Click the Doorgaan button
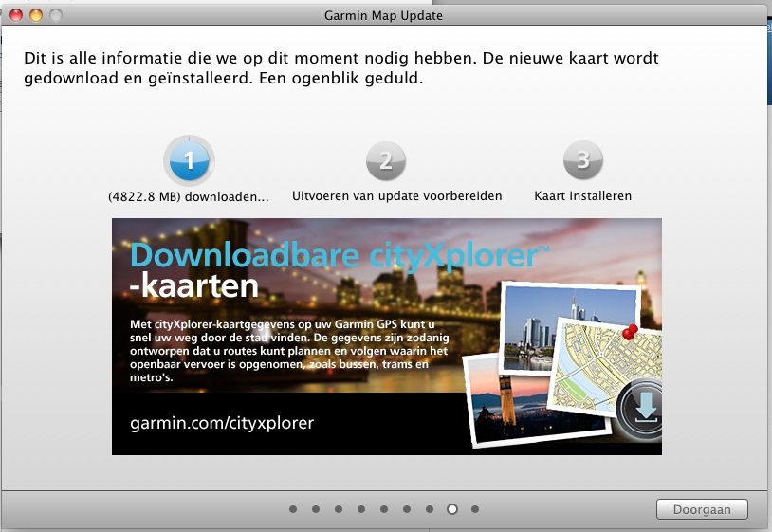The width and height of the screenshot is (772, 532). pos(702,509)
